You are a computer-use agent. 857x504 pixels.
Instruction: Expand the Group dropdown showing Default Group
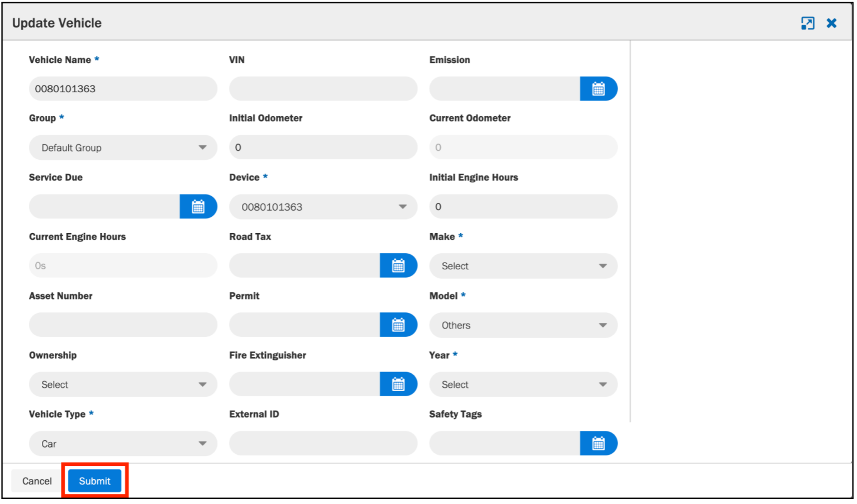coord(123,148)
